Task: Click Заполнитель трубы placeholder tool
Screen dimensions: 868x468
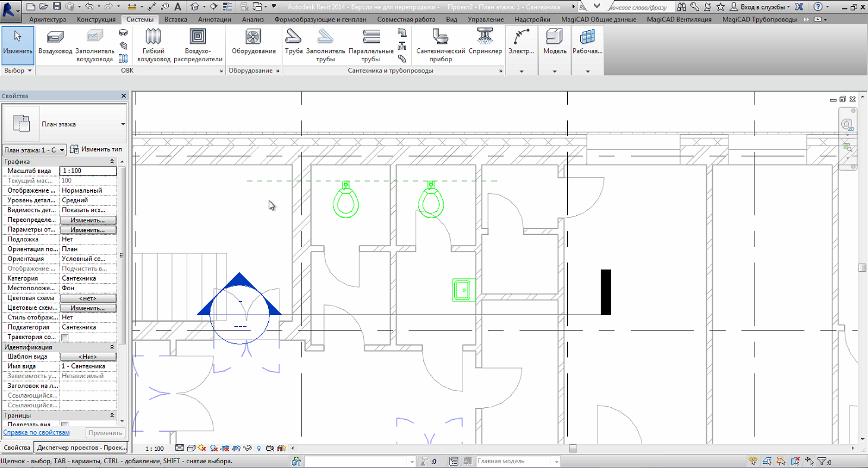Action: (x=325, y=45)
